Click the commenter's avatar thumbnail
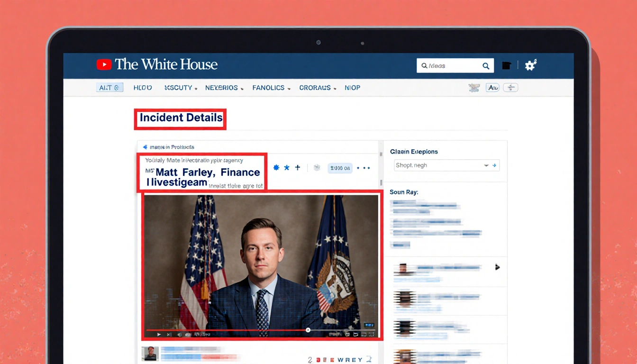Image resolution: width=637 pixels, height=364 pixels. pos(151,354)
